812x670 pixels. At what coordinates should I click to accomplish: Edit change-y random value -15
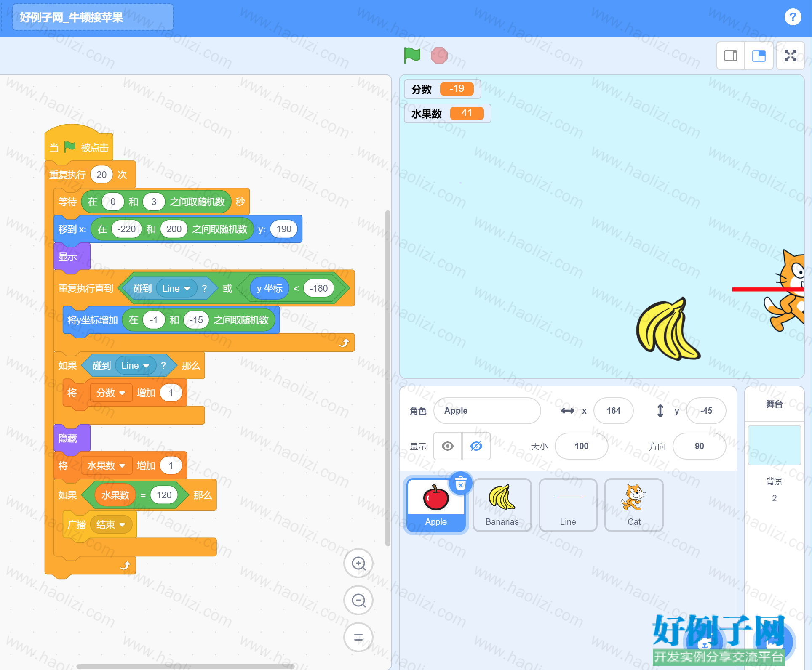pos(196,320)
